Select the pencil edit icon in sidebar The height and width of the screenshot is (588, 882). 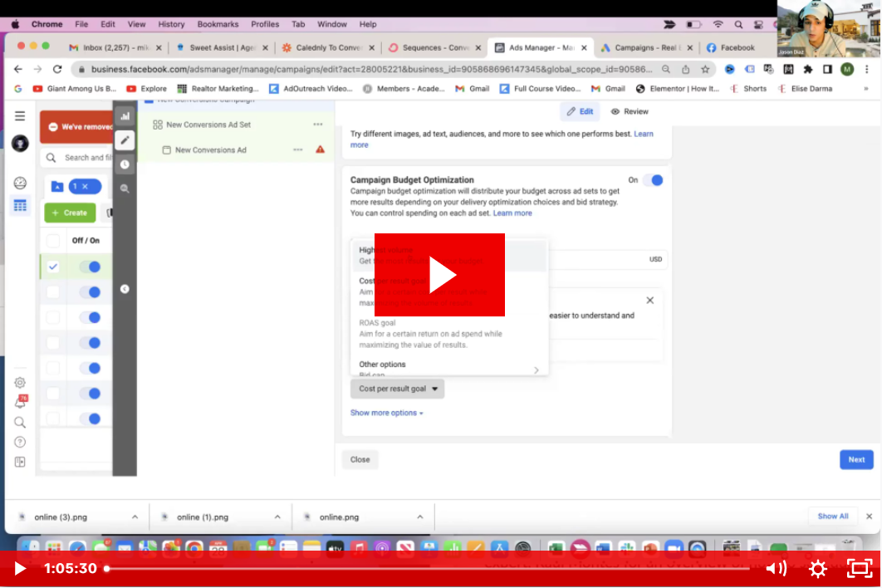pyautogui.click(x=125, y=140)
